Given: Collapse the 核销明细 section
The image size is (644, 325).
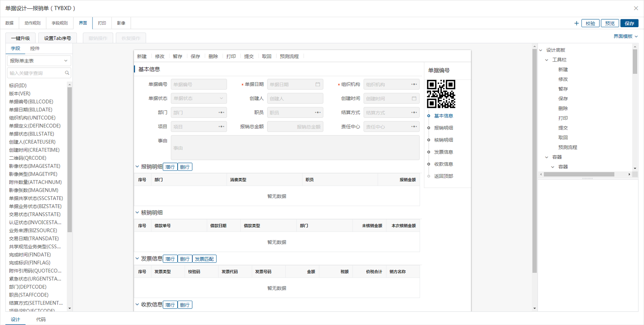Looking at the screenshot, I should coord(137,213).
